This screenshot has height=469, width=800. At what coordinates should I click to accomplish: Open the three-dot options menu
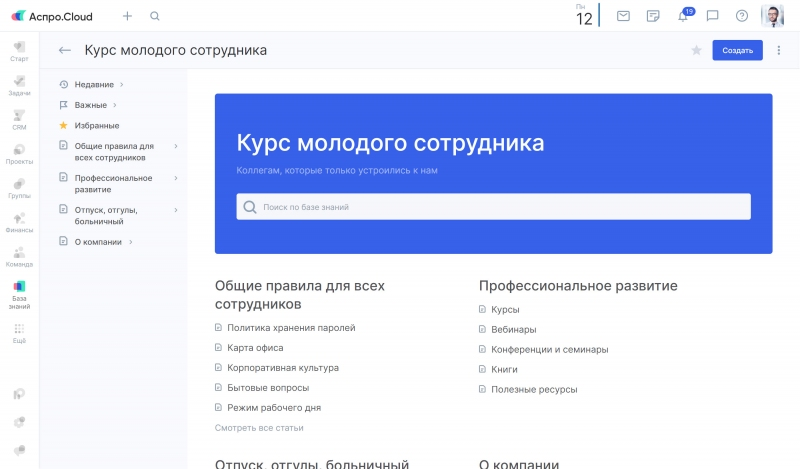click(x=779, y=50)
